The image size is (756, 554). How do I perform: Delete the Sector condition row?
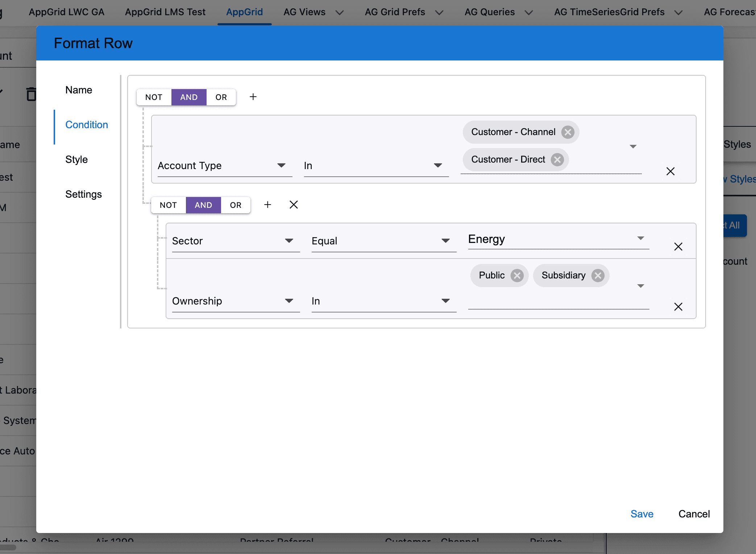[x=678, y=247]
